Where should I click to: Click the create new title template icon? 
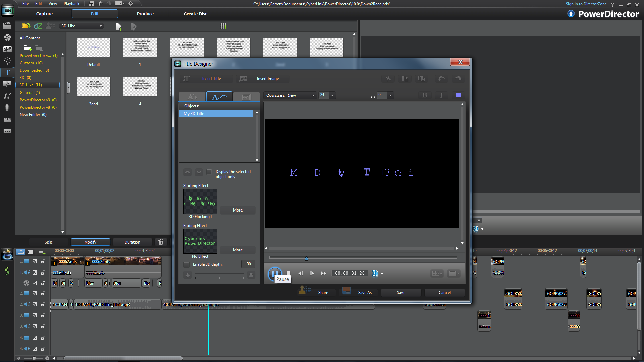pyautogui.click(x=118, y=26)
